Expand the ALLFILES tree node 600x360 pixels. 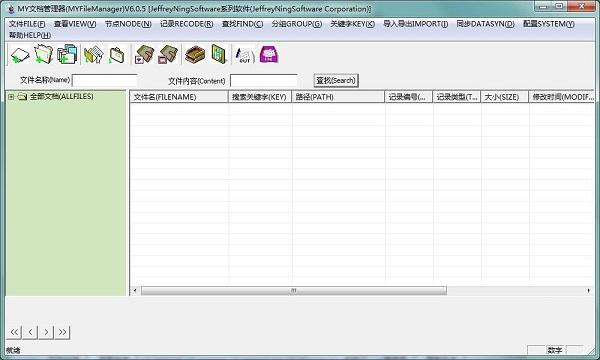click(x=11, y=97)
